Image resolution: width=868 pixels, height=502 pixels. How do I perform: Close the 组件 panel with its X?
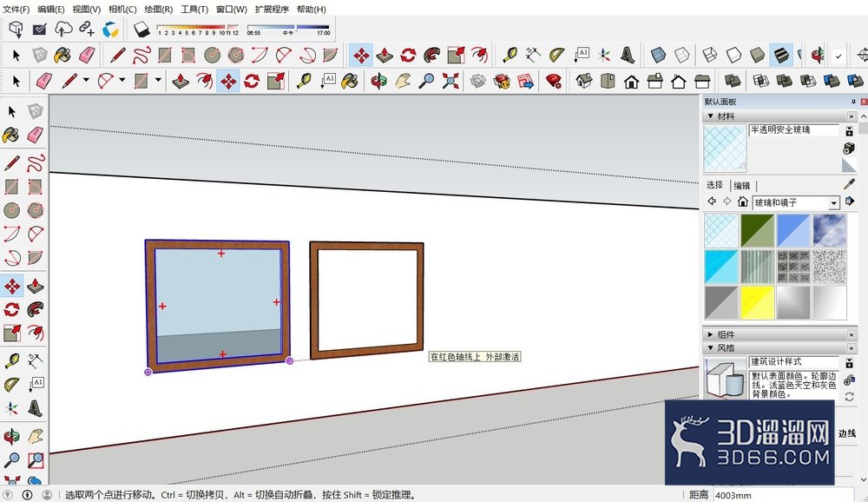(852, 334)
